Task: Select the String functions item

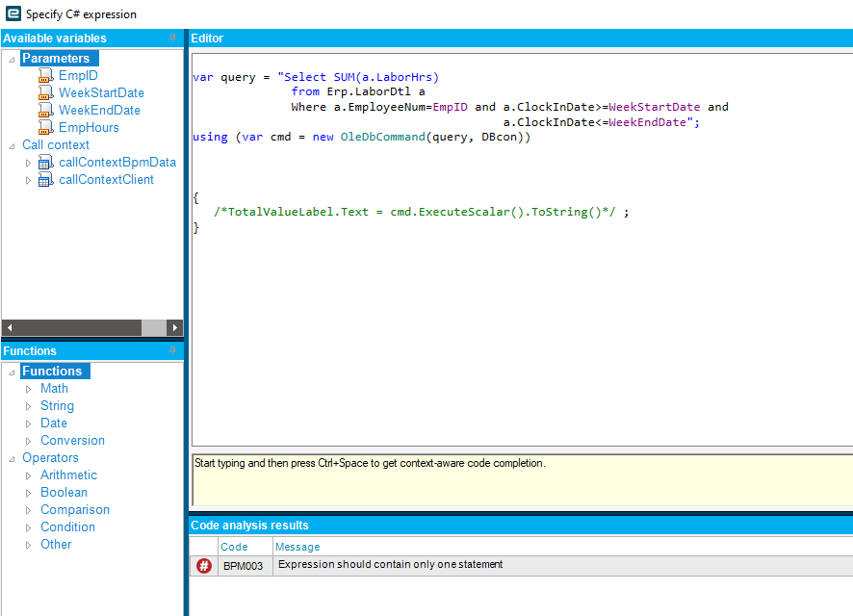Action: (x=57, y=406)
